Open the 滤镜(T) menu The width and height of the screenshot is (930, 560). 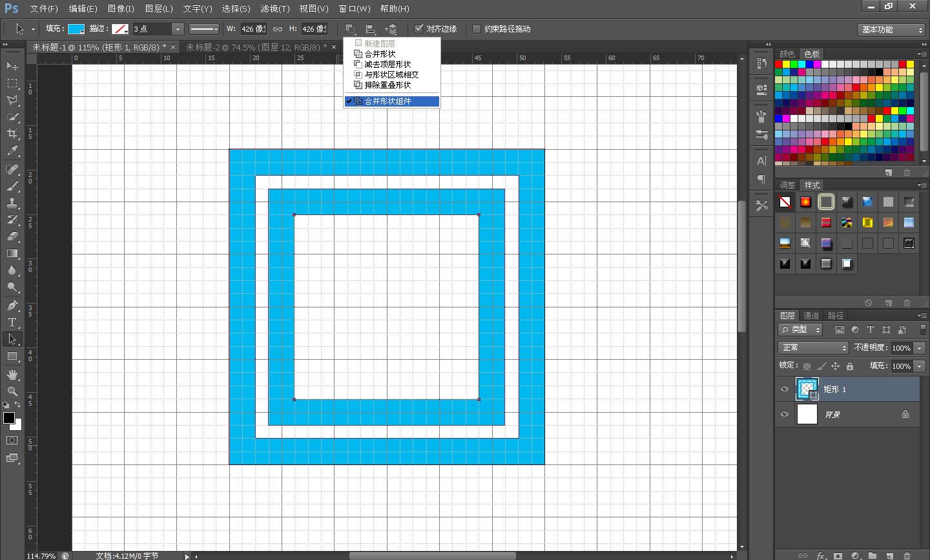click(x=274, y=8)
